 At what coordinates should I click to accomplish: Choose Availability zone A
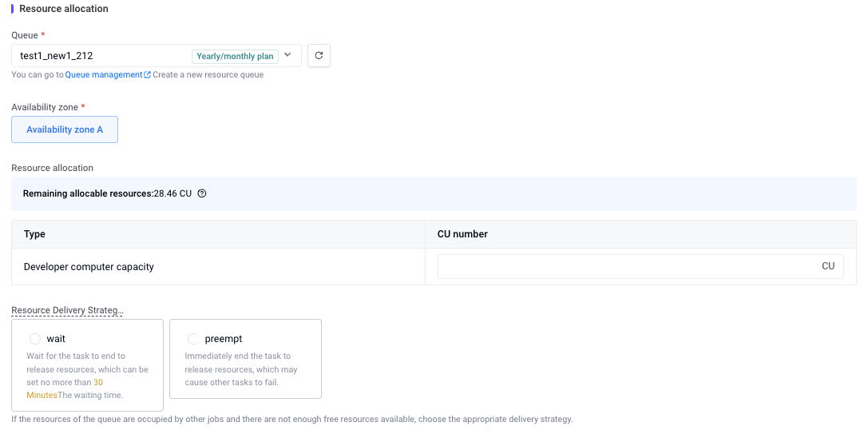[x=65, y=129]
